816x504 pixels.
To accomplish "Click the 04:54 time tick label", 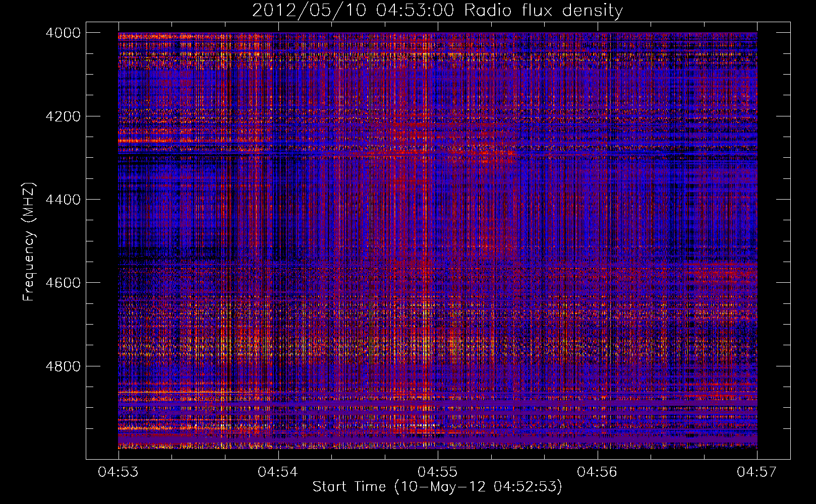I will pos(278,472).
